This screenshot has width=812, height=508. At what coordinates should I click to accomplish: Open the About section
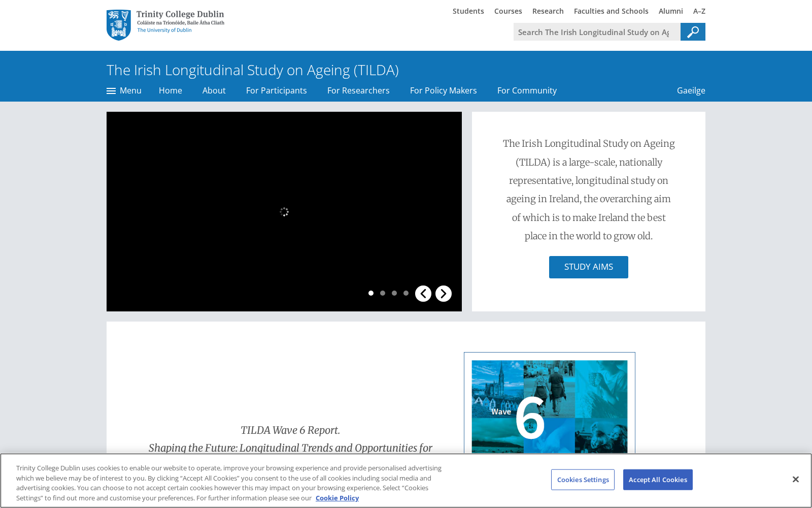[x=214, y=90]
